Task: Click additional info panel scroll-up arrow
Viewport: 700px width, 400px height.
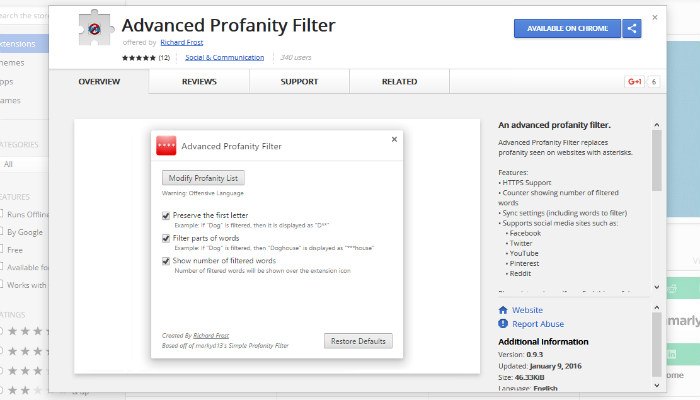Action: pyautogui.click(x=657, y=308)
